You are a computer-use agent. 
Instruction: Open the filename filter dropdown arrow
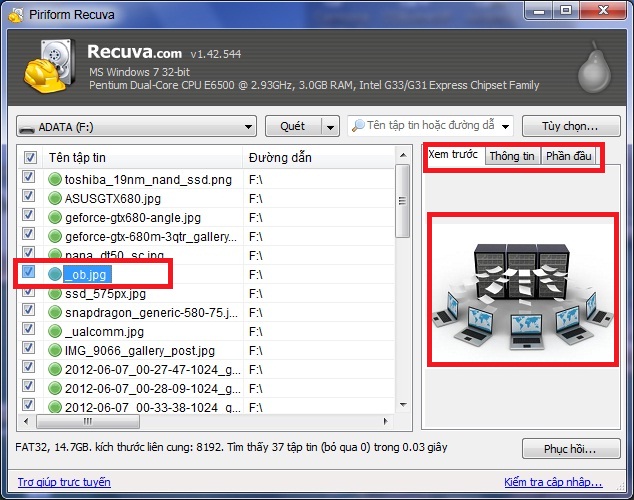tap(505, 127)
